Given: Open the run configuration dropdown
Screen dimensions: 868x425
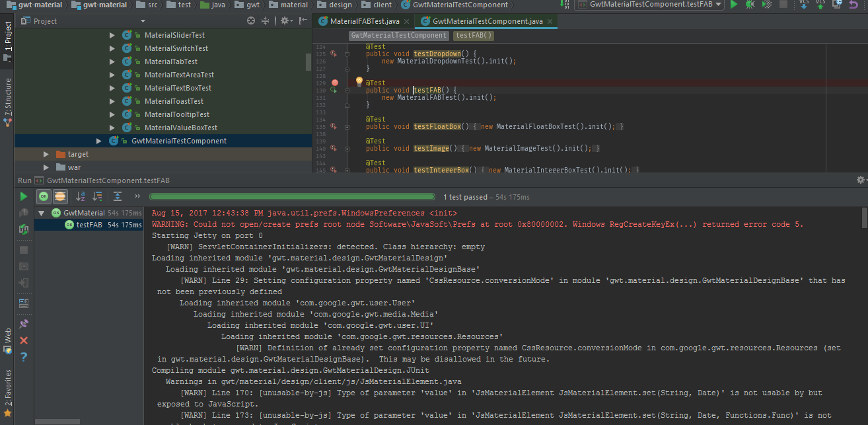Looking at the screenshot, I should click(x=649, y=5).
